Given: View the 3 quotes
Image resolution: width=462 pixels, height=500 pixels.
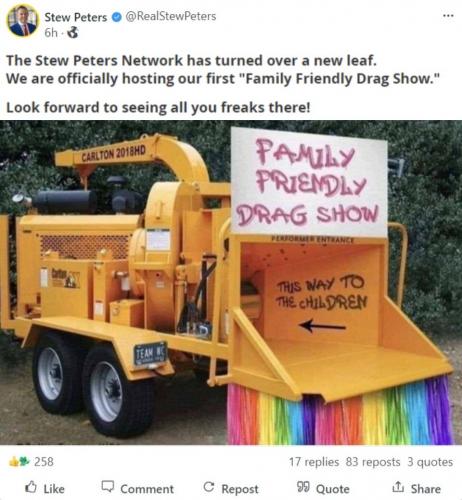Looking at the screenshot, I should (x=430, y=462).
